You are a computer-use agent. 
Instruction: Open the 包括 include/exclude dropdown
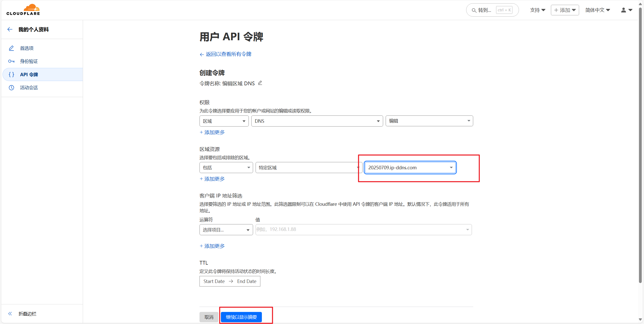click(226, 168)
